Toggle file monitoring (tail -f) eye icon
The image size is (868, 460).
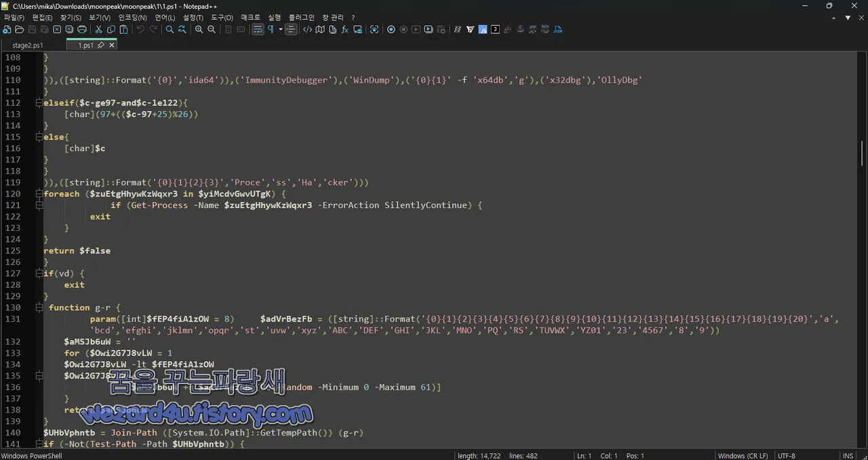[x=374, y=29]
